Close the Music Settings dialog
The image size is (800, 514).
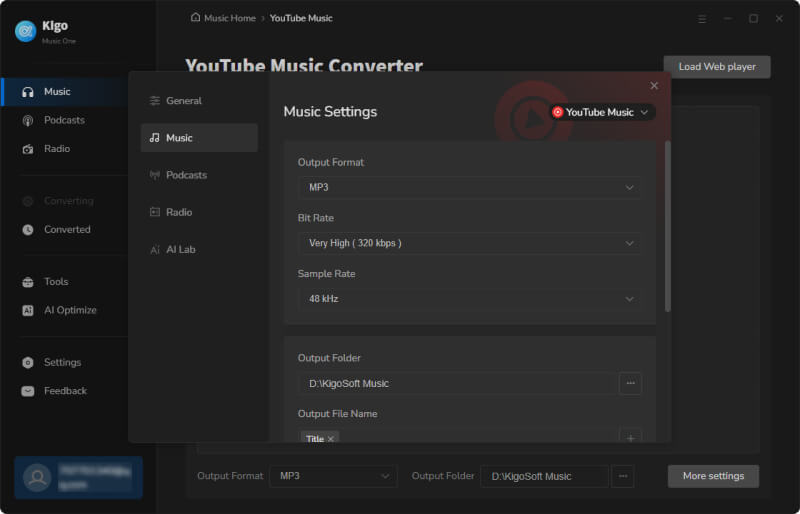(654, 86)
